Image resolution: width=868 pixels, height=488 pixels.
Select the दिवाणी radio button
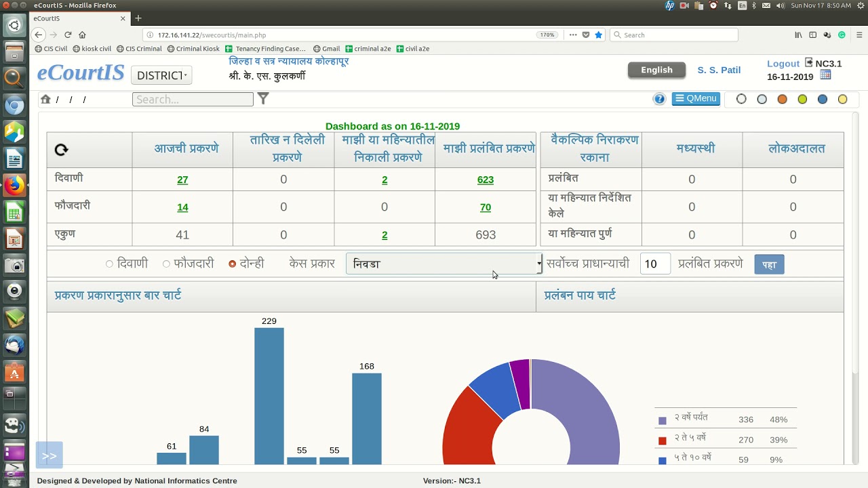point(109,264)
